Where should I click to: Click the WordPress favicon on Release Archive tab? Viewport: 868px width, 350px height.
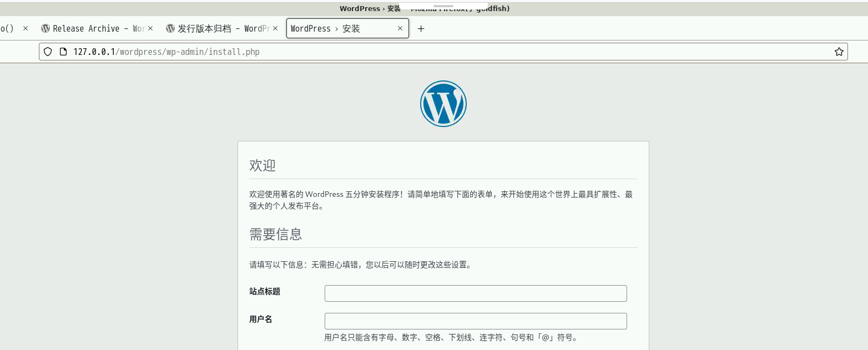[x=46, y=28]
